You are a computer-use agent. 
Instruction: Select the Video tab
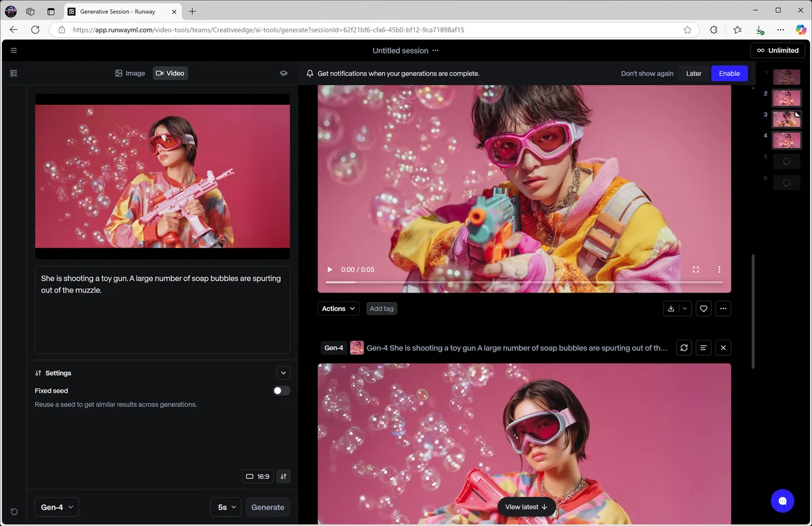point(170,73)
